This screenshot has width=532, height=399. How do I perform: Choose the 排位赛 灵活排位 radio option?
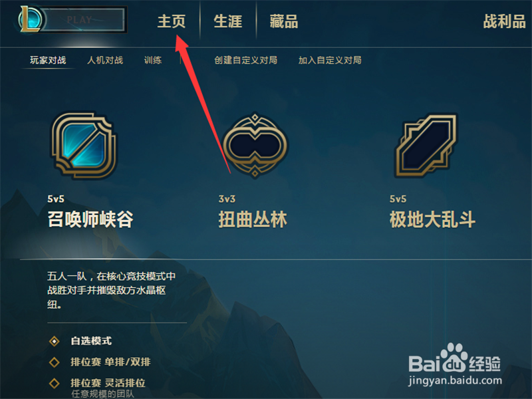pos(55,384)
